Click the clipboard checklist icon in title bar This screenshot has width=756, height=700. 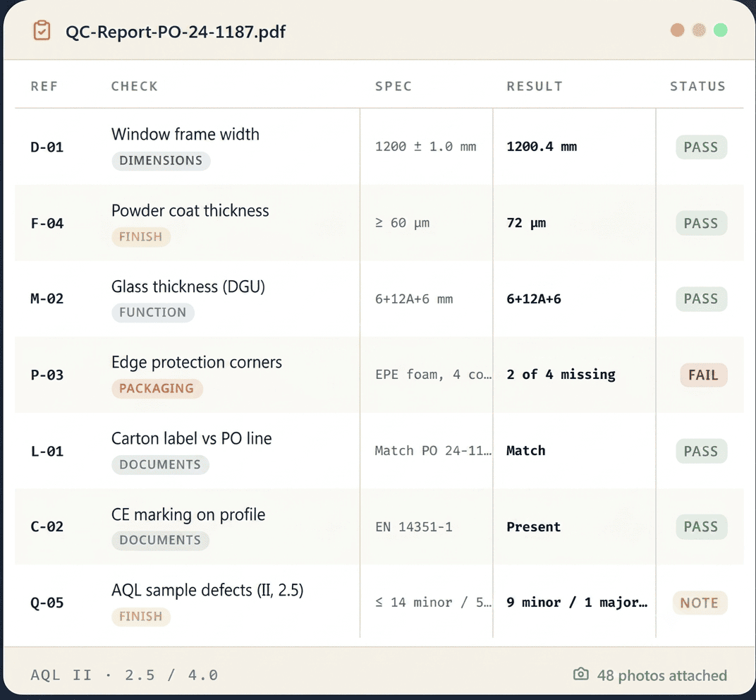click(42, 31)
